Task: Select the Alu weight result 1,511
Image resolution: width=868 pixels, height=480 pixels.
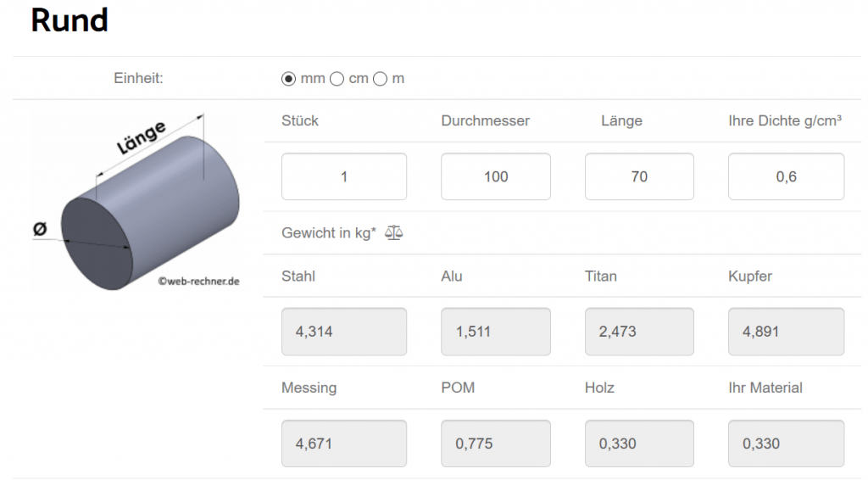Action: click(495, 332)
